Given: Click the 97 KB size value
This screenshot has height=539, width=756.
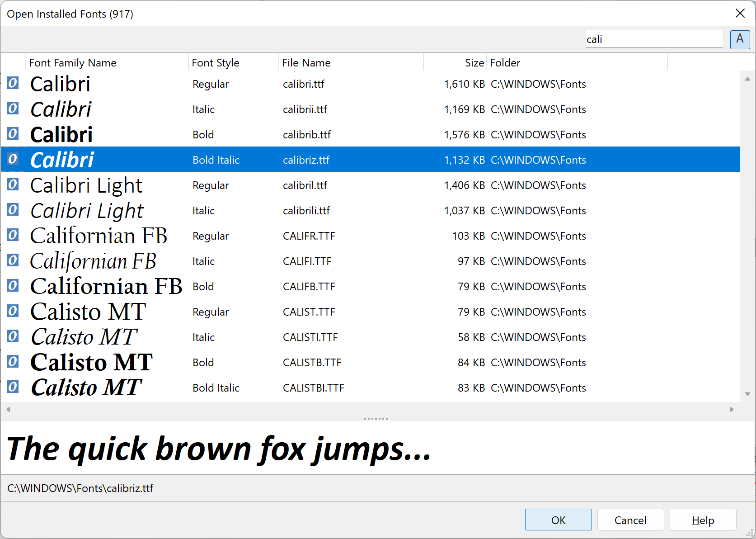Looking at the screenshot, I should [x=471, y=261].
